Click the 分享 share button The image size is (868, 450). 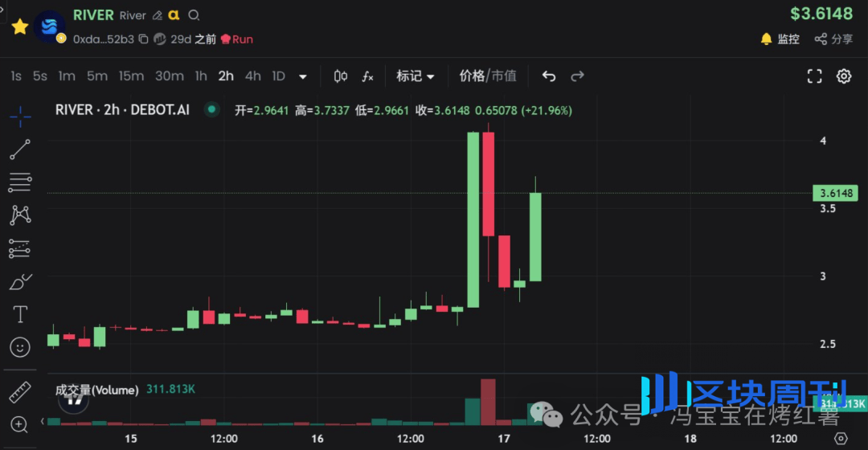pyautogui.click(x=833, y=39)
